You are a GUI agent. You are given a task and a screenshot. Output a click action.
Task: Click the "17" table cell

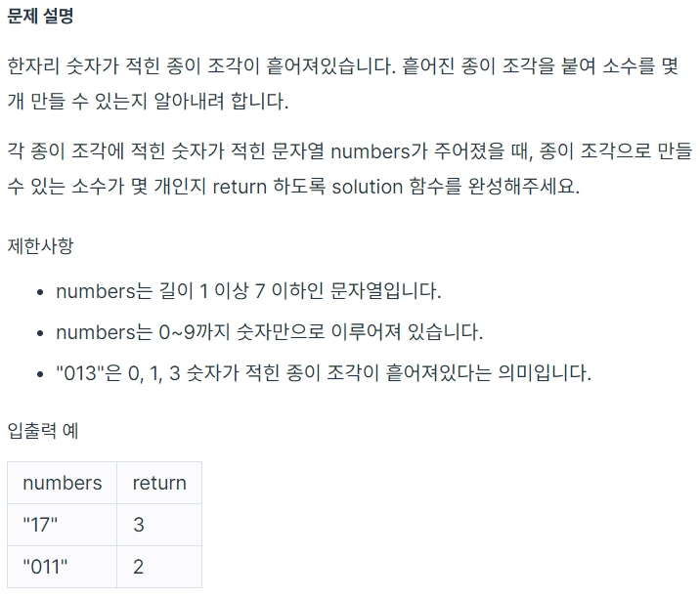(x=62, y=525)
